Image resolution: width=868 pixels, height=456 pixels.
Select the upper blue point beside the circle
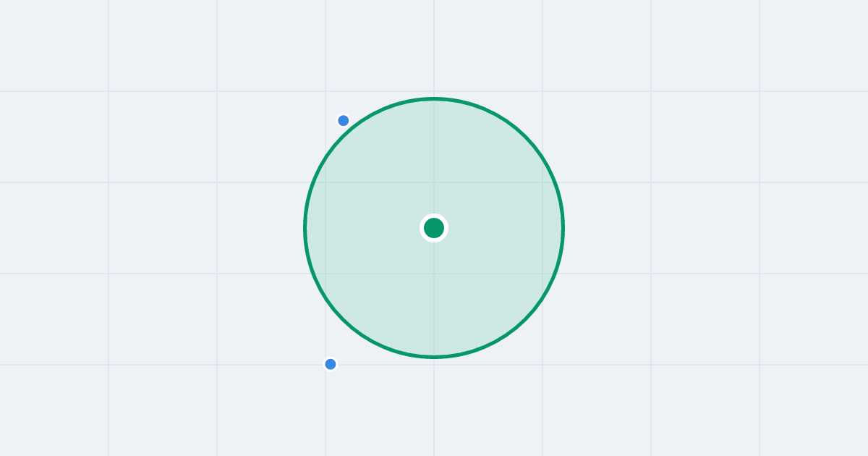click(x=344, y=120)
